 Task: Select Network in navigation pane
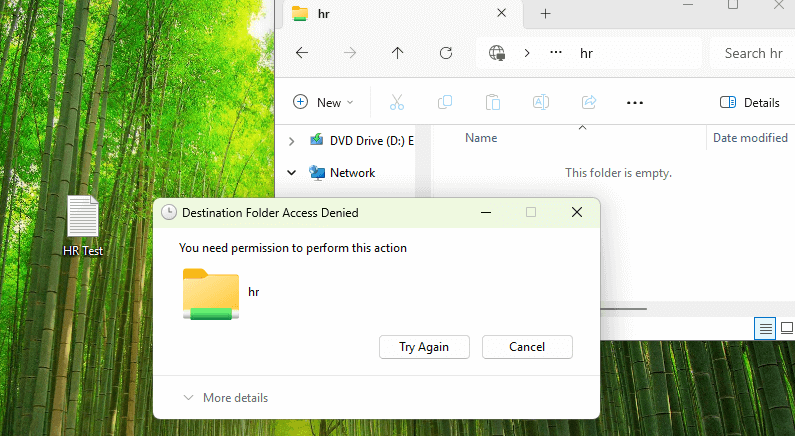pyautogui.click(x=343, y=173)
